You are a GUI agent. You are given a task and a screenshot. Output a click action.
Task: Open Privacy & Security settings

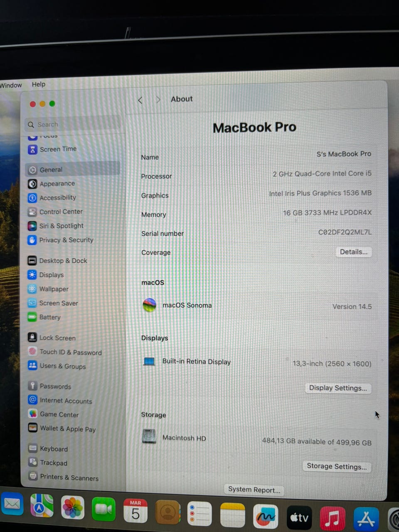coord(61,240)
